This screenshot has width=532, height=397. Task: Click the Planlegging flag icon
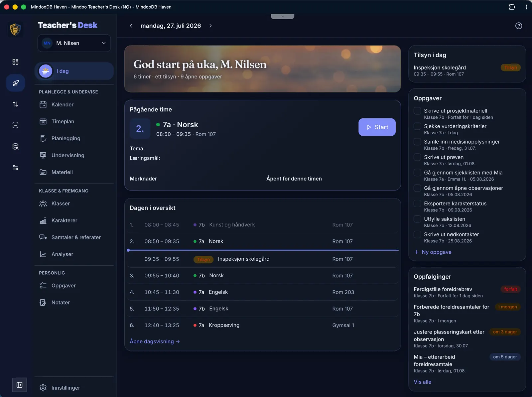(43, 139)
